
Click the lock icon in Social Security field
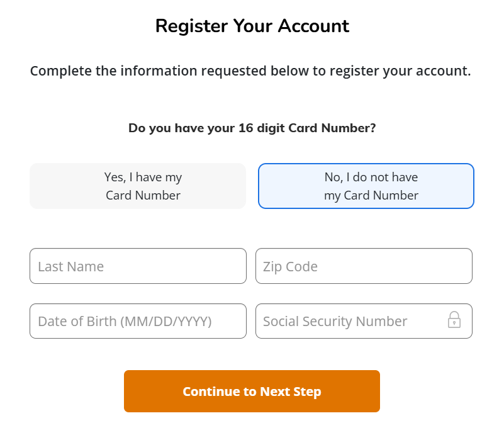[454, 320]
